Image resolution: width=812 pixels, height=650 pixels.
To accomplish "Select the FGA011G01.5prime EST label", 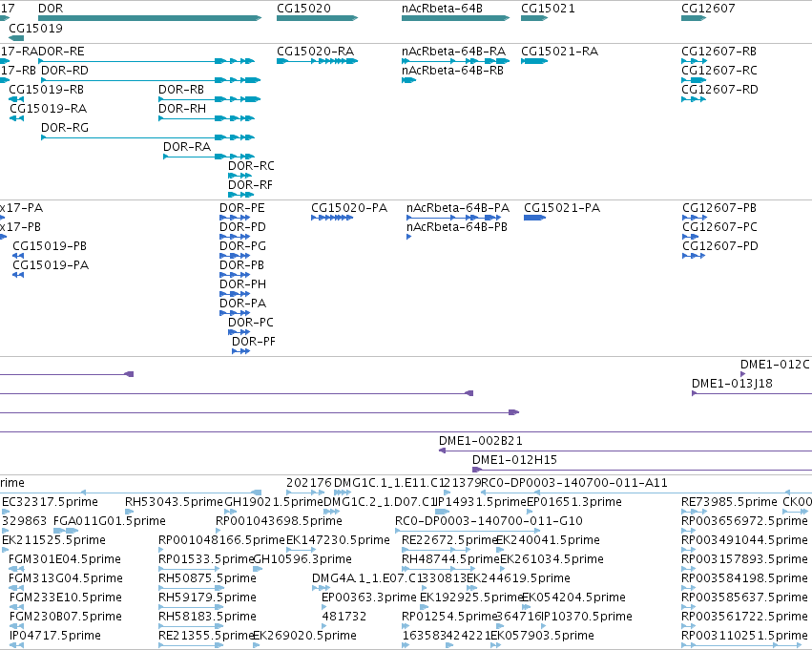I will pos(110,521).
